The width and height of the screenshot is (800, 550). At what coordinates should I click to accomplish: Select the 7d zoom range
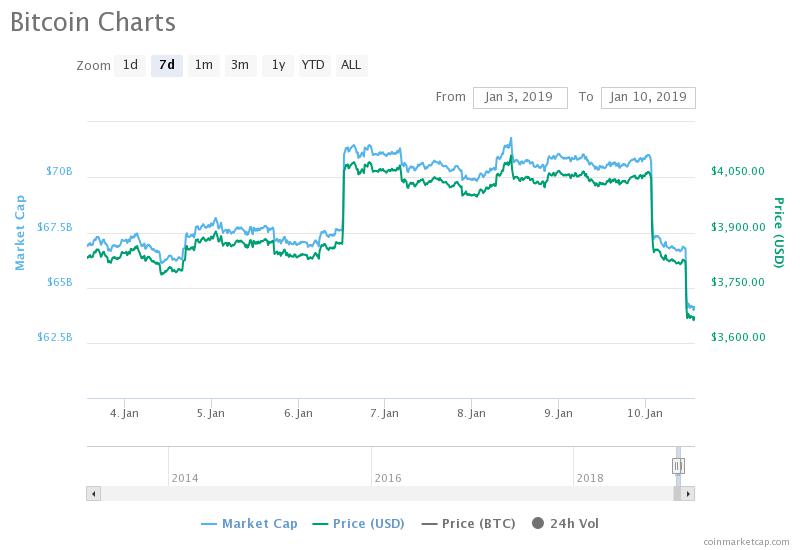pyautogui.click(x=167, y=65)
